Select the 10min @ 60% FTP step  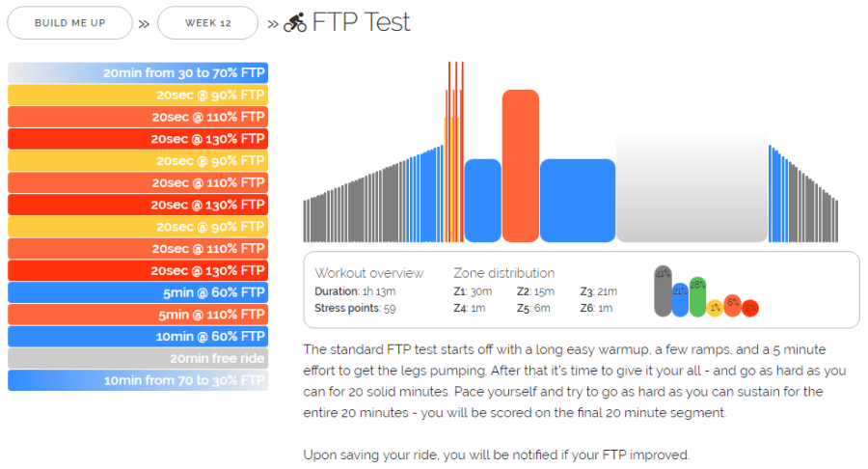[138, 337]
